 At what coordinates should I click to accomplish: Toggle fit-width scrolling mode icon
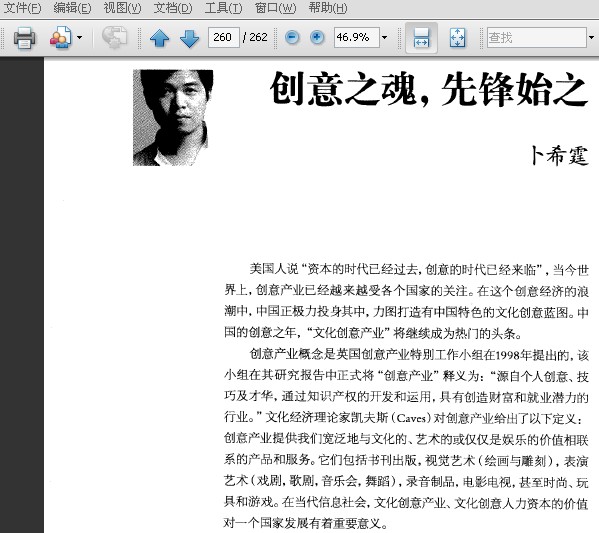[x=421, y=37]
